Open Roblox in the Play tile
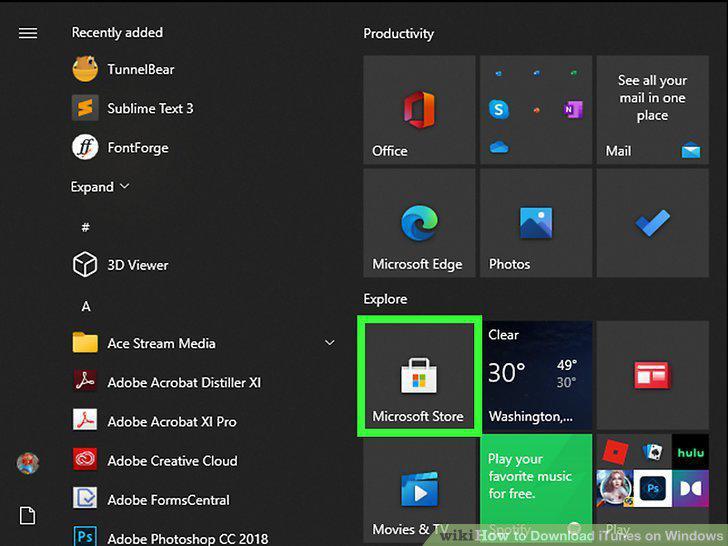 tap(615, 451)
